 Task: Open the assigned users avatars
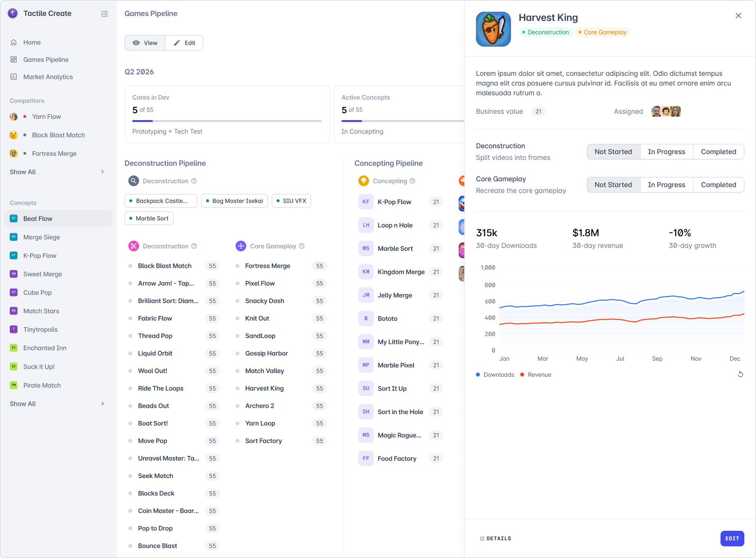pyautogui.click(x=666, y=111)
